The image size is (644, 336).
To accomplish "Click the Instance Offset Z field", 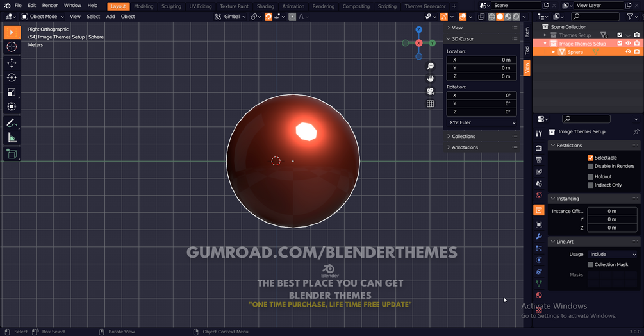I will pyautogui.click(x=613, y=228).
